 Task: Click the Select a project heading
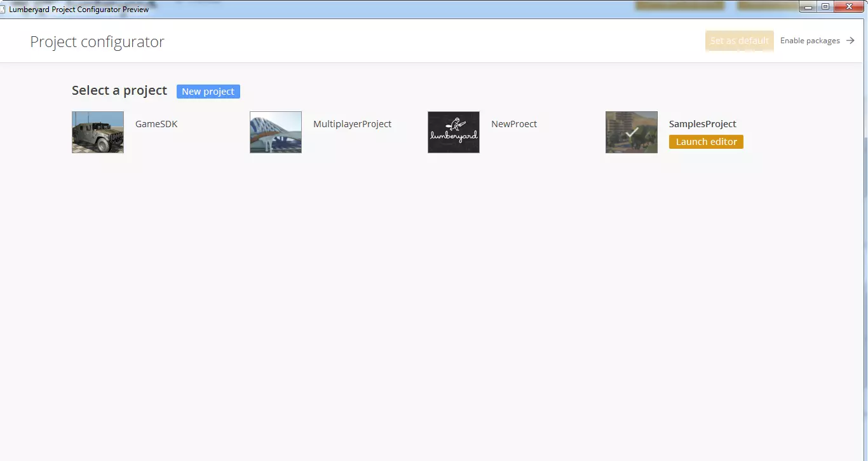click(x=119, y=90)
